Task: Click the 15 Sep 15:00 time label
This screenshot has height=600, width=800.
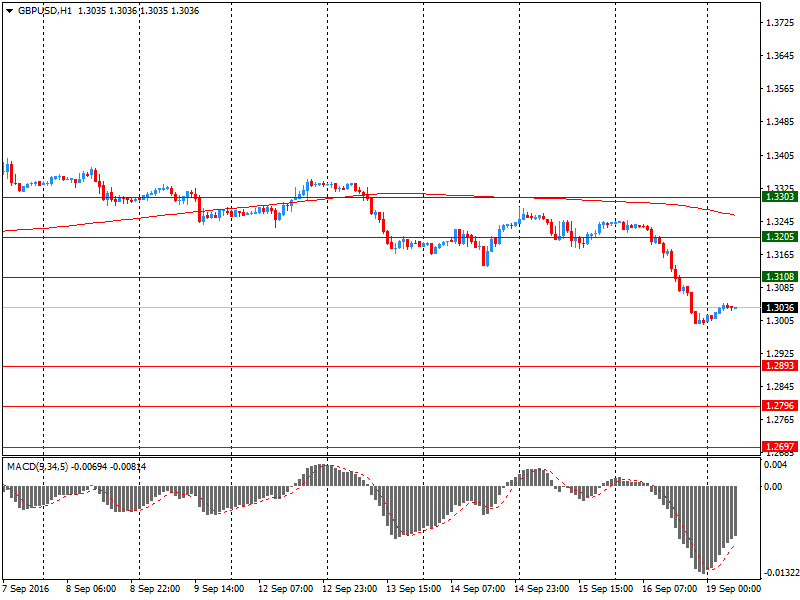Action: tap(606, 589)
